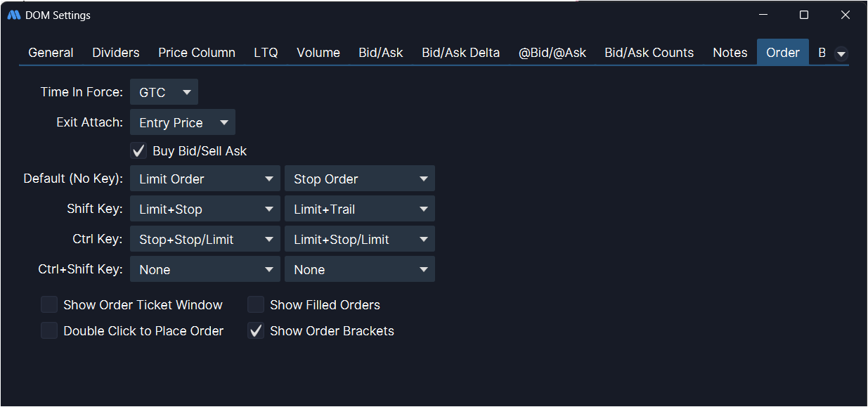Image resolution: width=868 pixels, height=407 pixels.
Task: Switch to the General tab
Action: click(51, 53)
